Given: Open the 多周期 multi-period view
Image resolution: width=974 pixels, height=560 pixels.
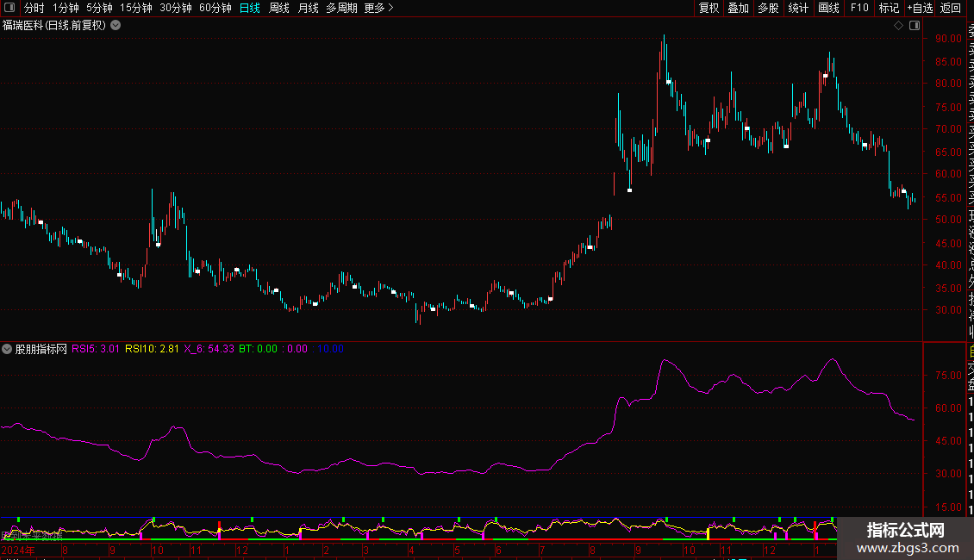Looking at the screenshot, I should (x=341, y=8).
